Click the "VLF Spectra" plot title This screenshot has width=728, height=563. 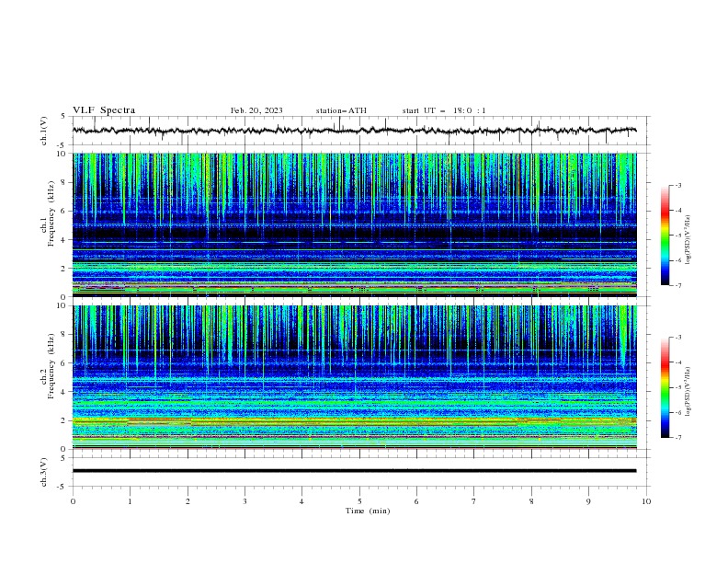[x=104, y=110]
